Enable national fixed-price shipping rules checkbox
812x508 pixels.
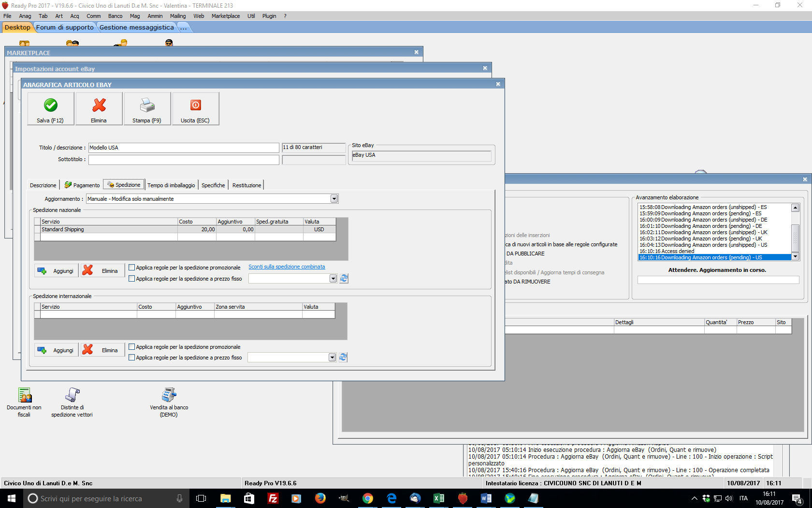131,279
